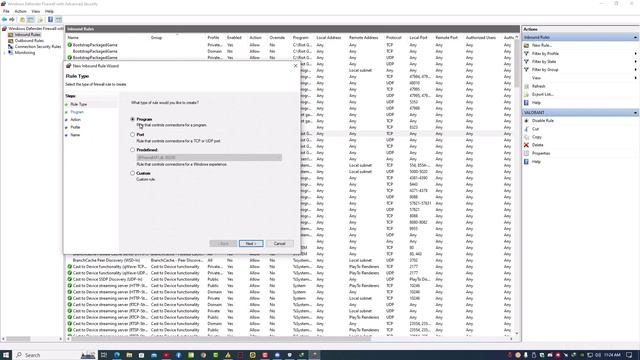Screen dimensions: 640x360
Task: Click the Next button in wizard
Action: tap(251, 244)
